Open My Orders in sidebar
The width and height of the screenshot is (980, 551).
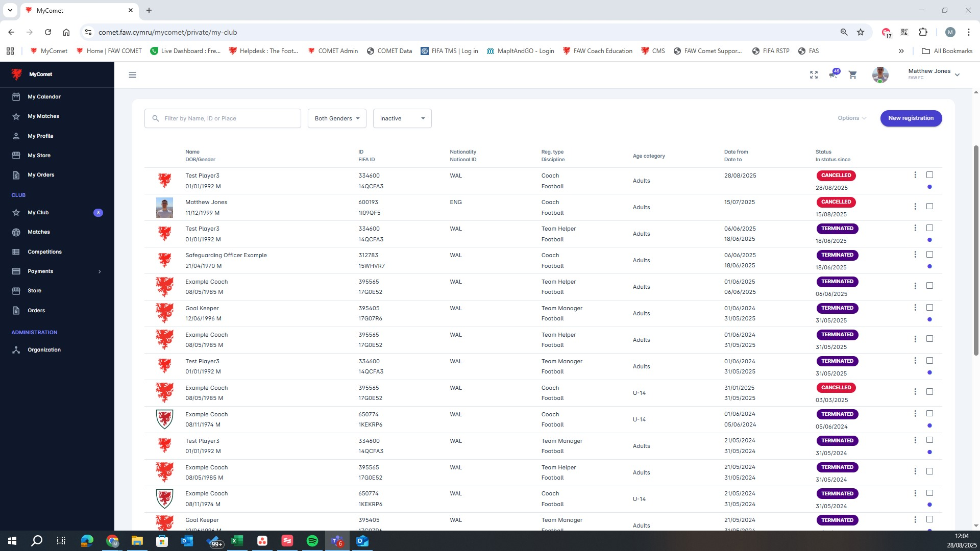coord(41,174)
